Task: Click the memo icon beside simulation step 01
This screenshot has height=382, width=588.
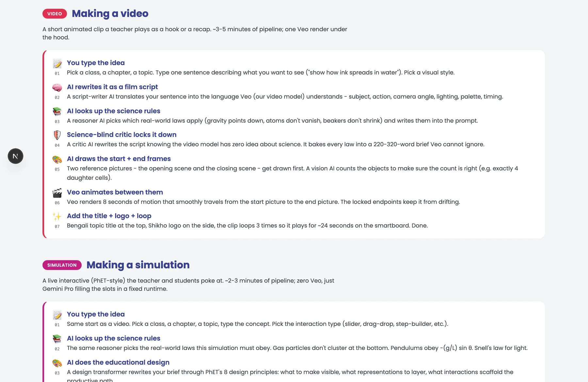Action: [57, 315]
